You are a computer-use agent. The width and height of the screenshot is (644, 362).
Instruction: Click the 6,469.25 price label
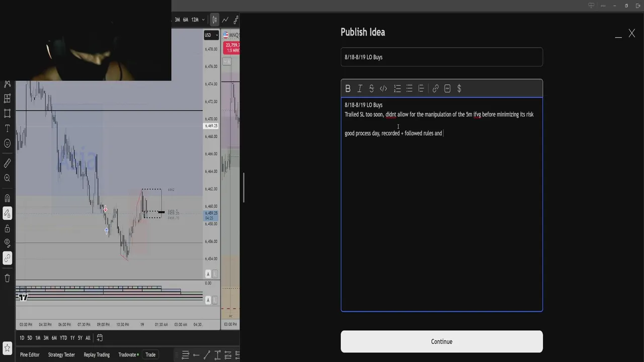coord(211,126)
